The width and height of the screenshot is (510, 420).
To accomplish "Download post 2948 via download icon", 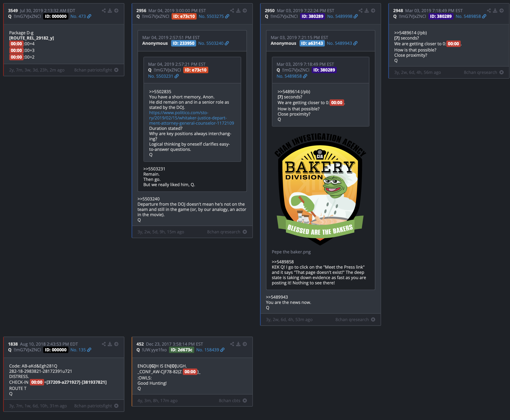I will [x=495, y=11].
